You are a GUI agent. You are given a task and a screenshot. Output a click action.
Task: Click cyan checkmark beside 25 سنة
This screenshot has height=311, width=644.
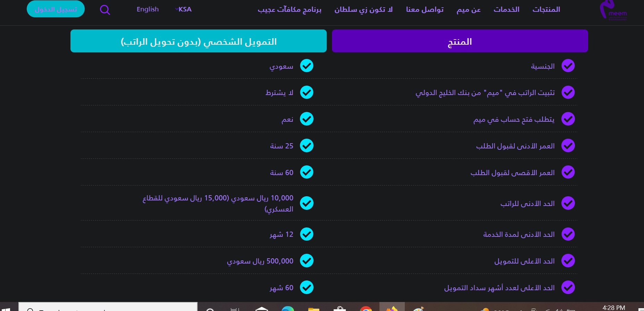pyautogui.click(x=307, y=146)
